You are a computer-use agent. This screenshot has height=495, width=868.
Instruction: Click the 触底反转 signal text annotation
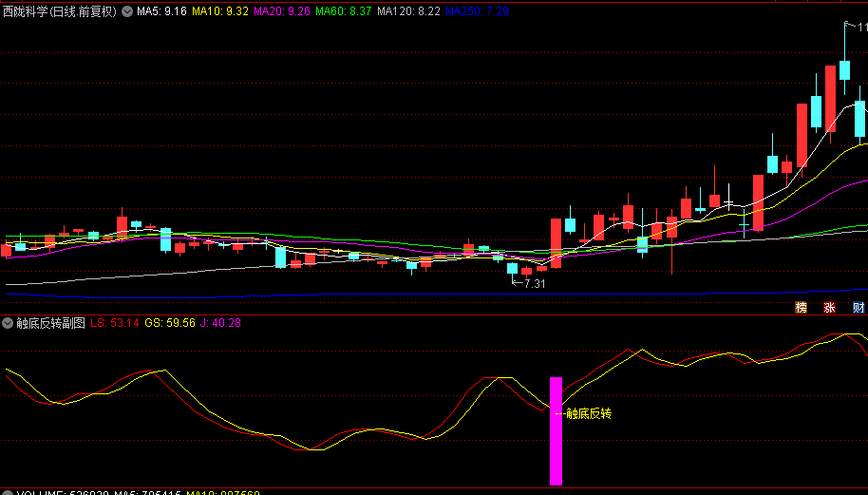tap(589, 413)
